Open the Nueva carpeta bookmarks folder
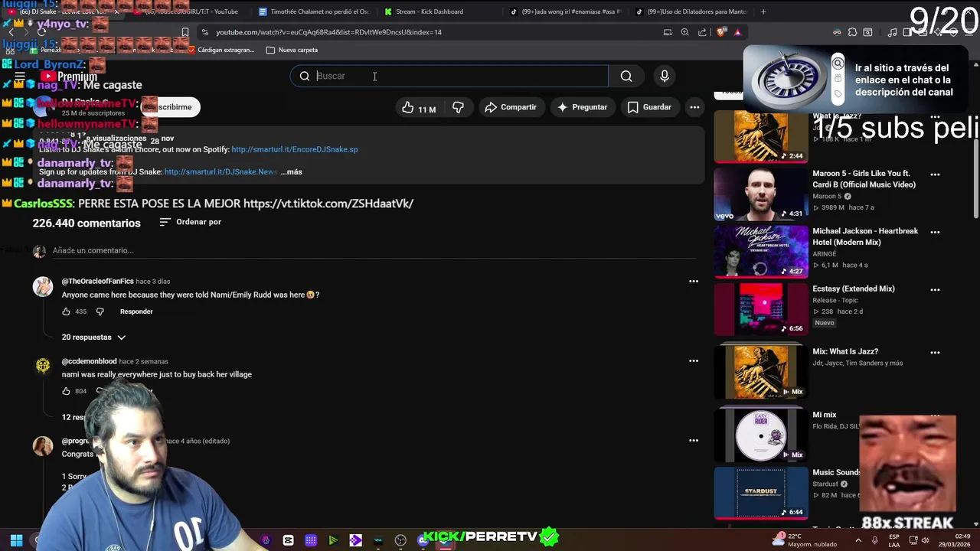Image resolution: width=980 pixels, height=551 pixels. 292,50
